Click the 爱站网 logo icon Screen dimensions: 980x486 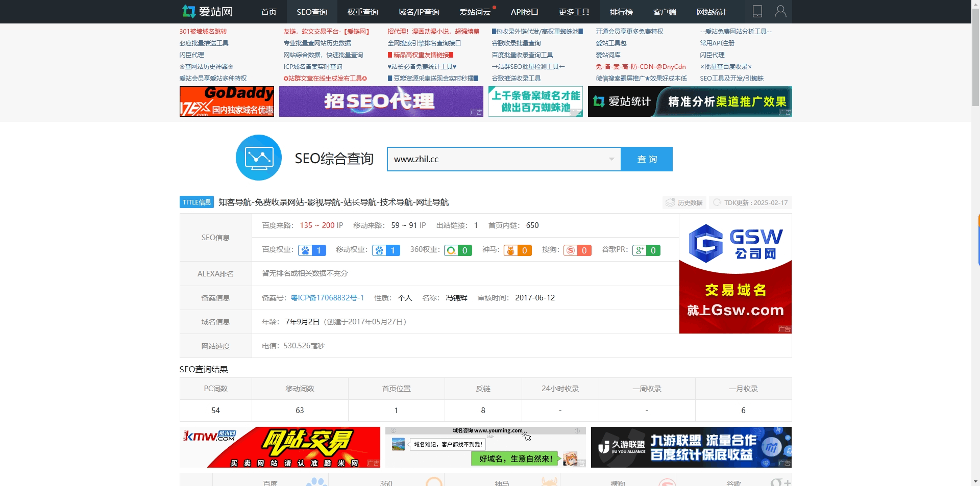point(189,11)
